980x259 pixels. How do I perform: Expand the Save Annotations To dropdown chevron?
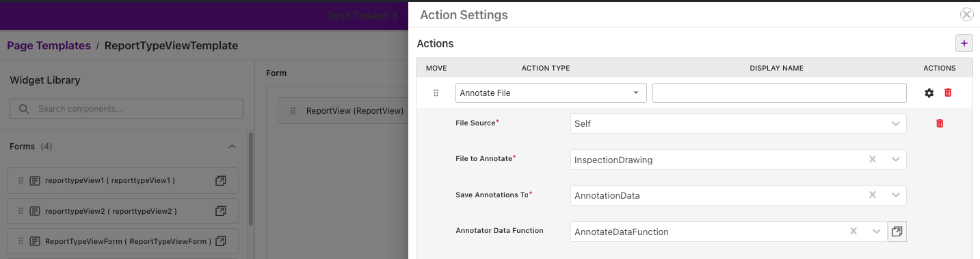895,195
